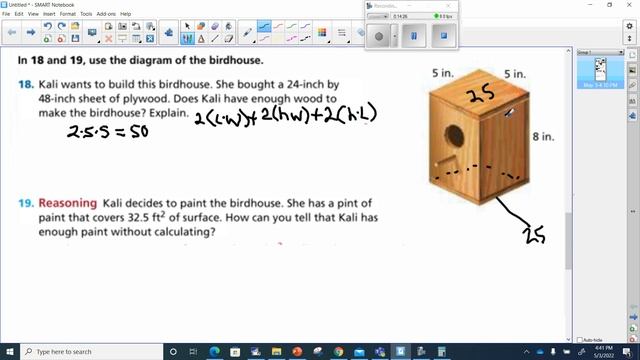Go to the previous page with the back arrow

[x=12, y=32]
